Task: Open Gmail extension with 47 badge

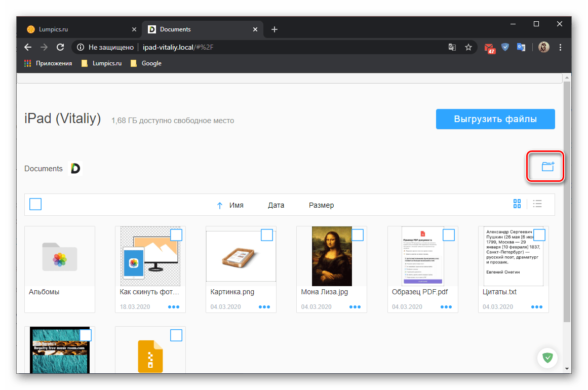Action: point(489,48)
